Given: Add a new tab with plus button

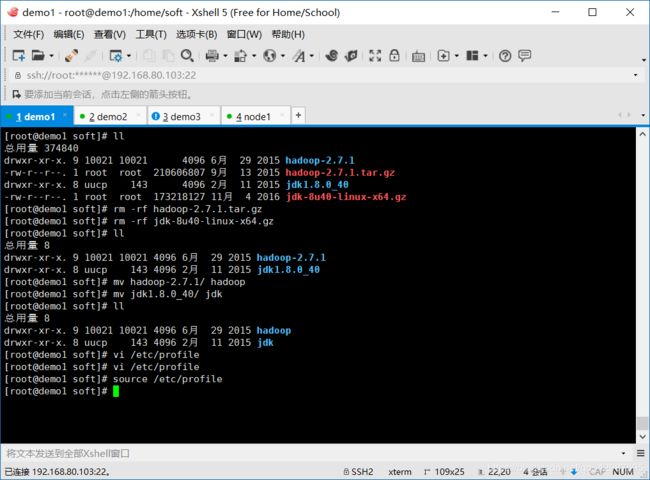Looking at the screenshot, I should coord(298,115).
